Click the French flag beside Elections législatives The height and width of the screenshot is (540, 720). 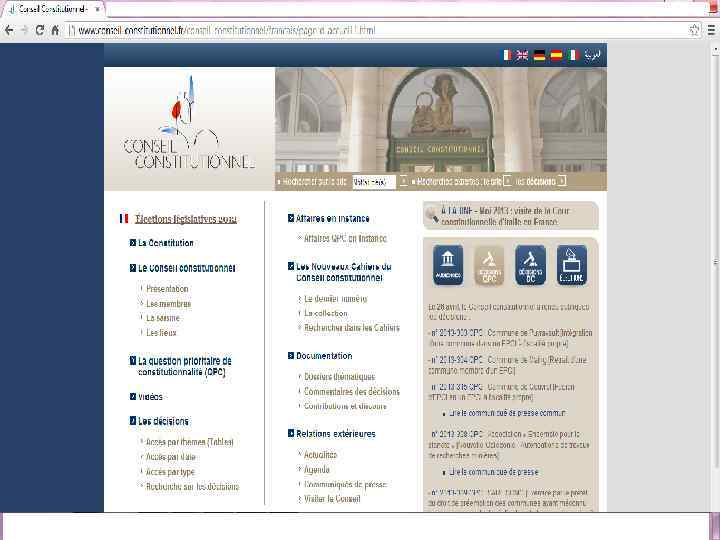click(124, 219)
